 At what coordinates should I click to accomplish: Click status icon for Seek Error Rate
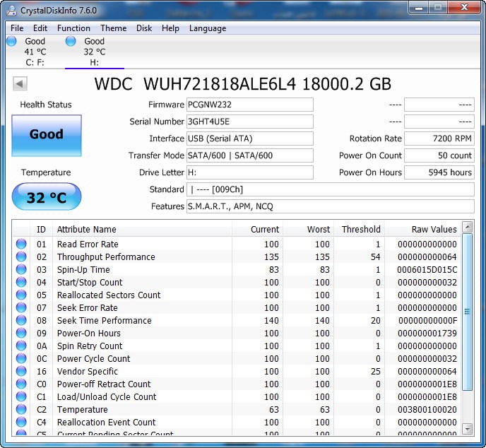pyautogui.click(x=21, y=307)
